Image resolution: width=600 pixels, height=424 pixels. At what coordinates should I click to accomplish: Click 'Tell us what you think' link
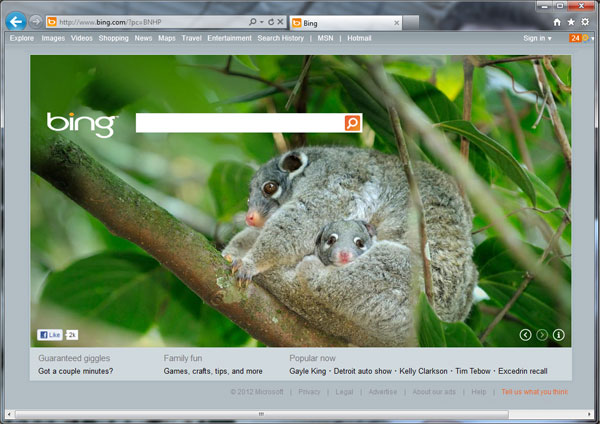point(535,391)
